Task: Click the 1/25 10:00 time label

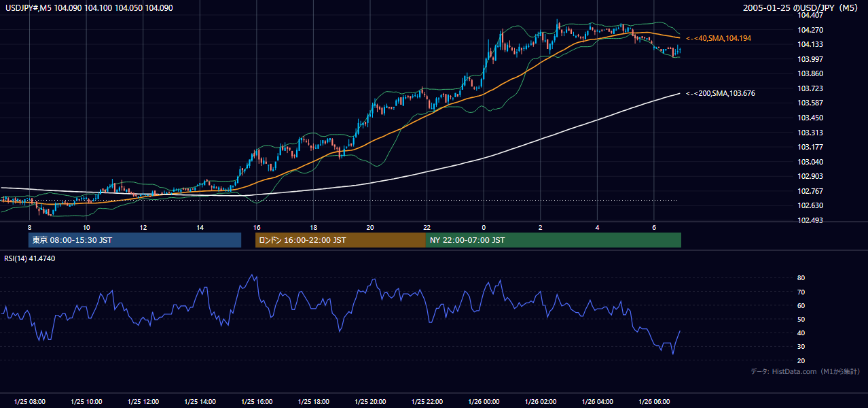Action: pyautogui.click(x=86, y=401)
